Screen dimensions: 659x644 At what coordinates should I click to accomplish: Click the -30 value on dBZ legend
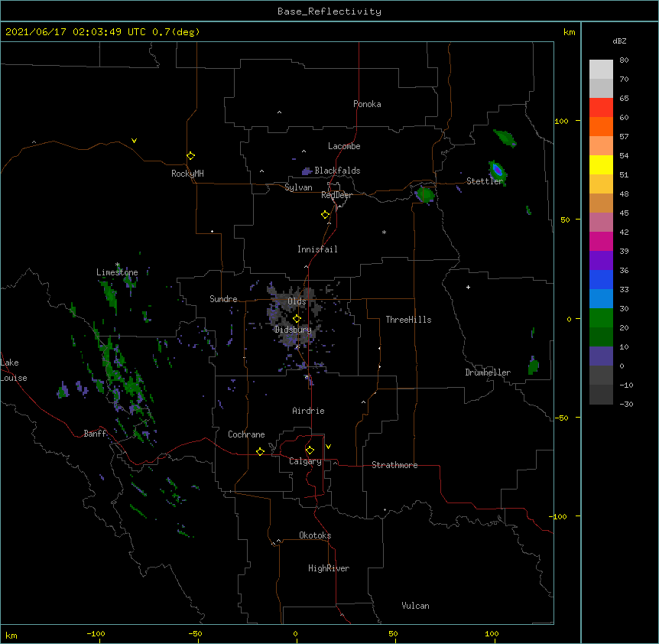click(626, 404)
